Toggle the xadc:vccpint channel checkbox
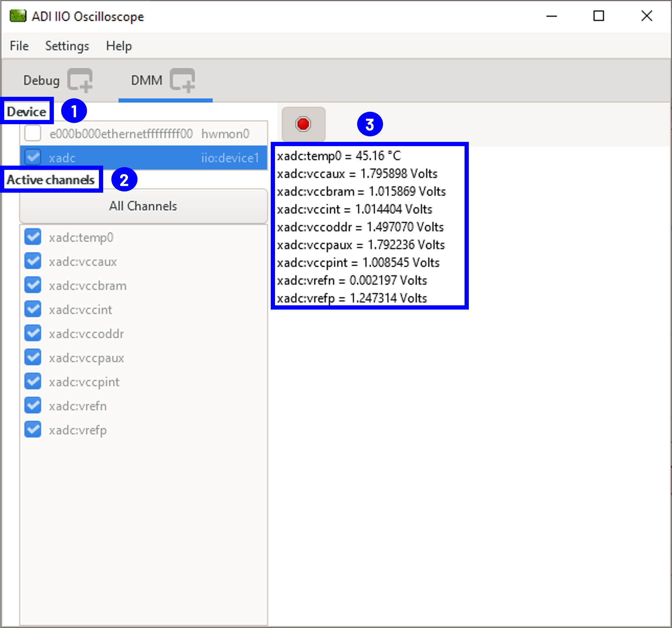This screenshot has height=628, width=672. pyautogui.click(x=33, y=381)
